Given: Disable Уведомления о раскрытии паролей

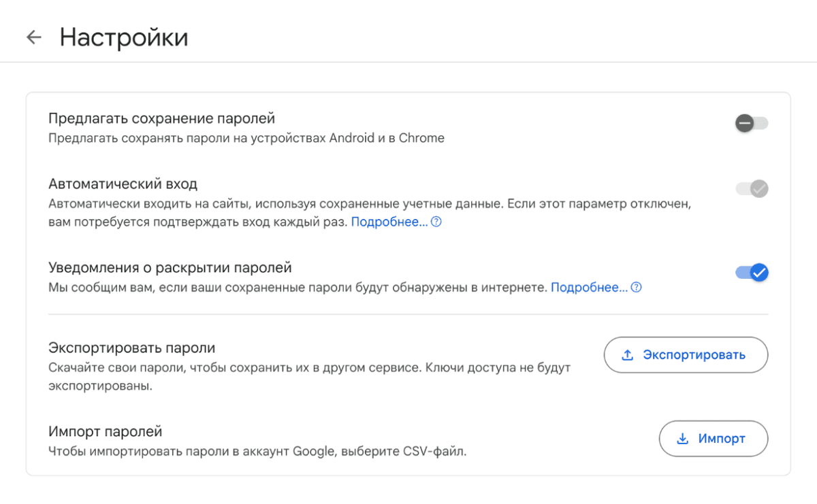Looking at the screenshot, I should click(751, 271).
